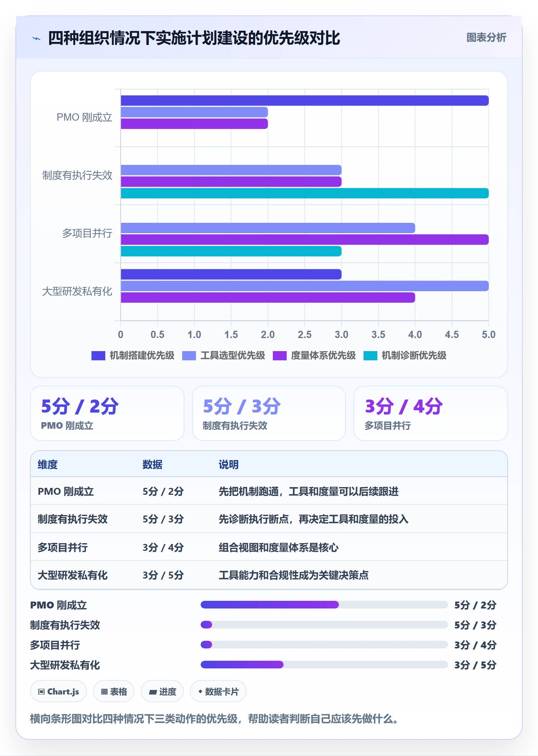Click the 3分 / 4分 多项目并行 card
Screen dimensions: 538x756
point(431,413)
